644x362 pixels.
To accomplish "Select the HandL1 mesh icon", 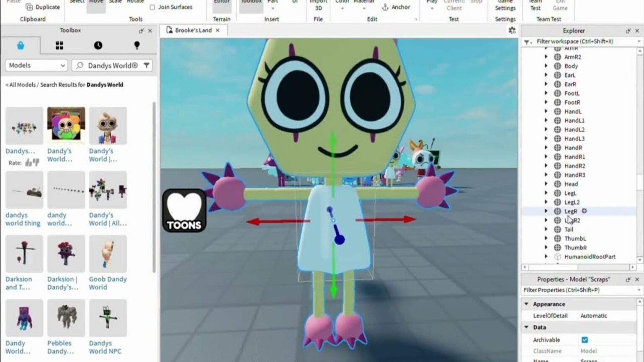I will point(557,120).
